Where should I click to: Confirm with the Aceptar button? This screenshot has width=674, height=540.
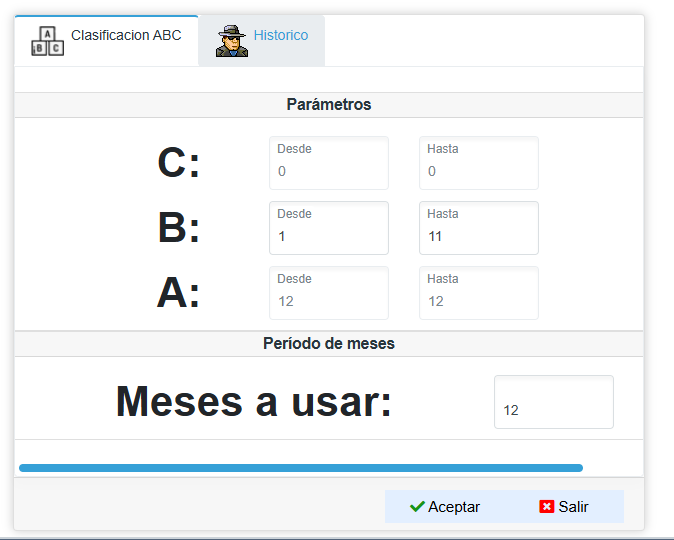coord(445,506)
